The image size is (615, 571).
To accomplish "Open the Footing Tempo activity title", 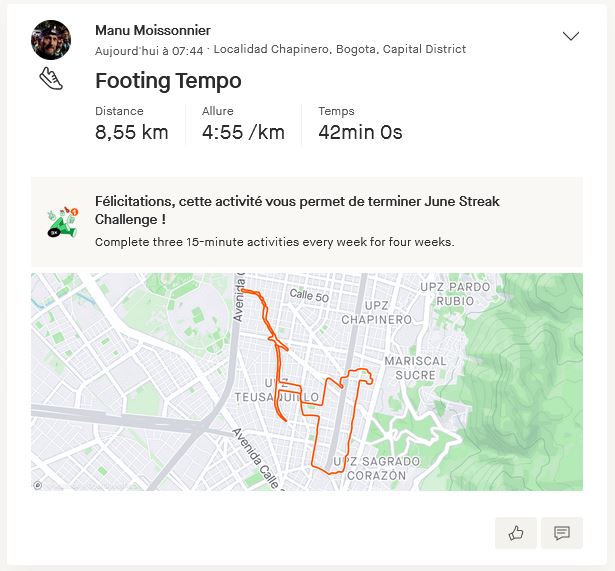I will [x=168, y=81].
